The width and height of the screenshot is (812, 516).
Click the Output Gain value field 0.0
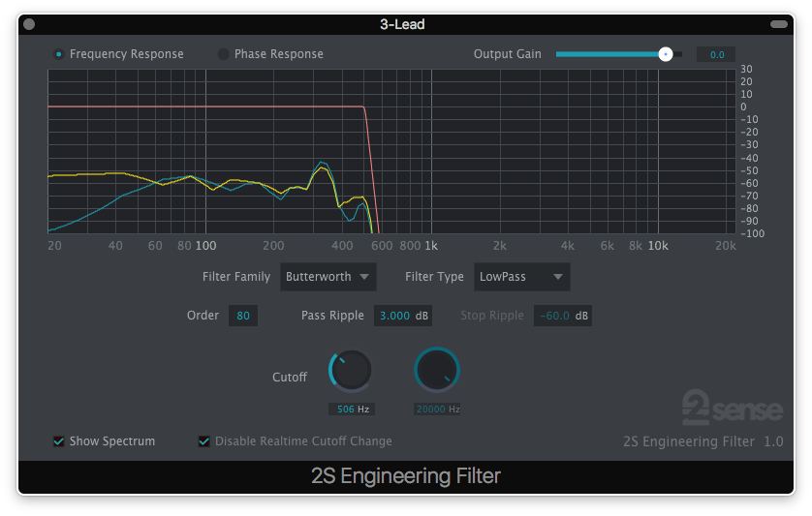(716, 54)
